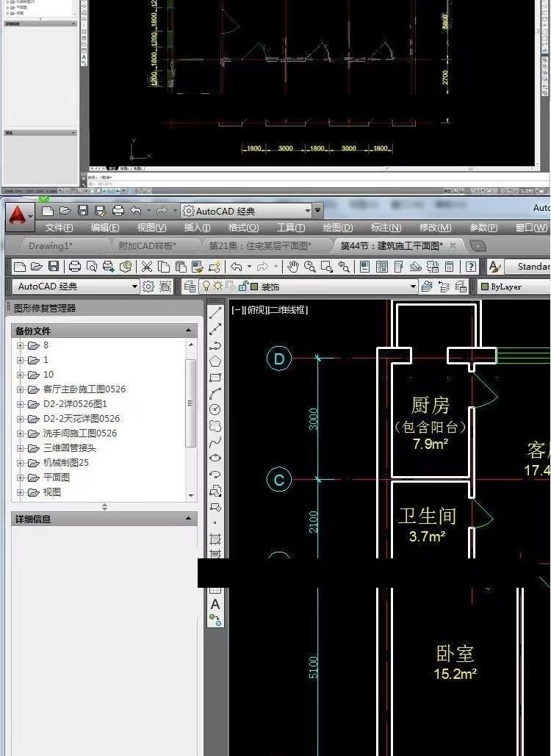Select the Polygon drawing tool

pyautogui.click(x=215, y=361)
